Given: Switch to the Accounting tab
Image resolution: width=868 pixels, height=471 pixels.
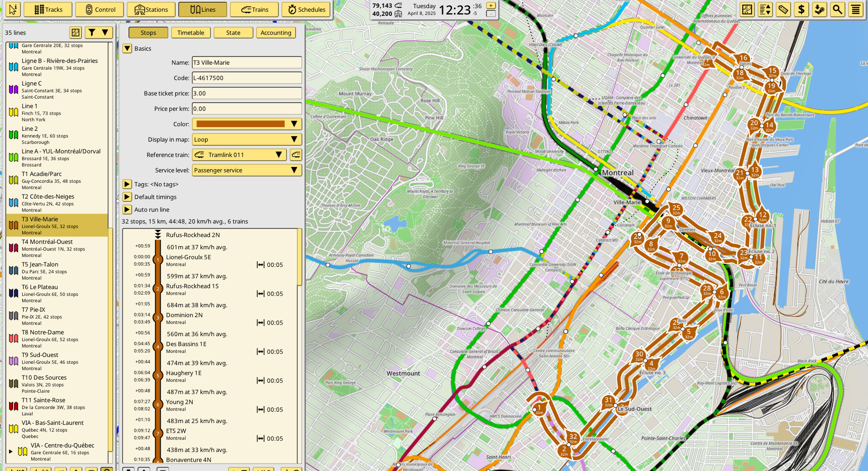Looking at the screenshot, I should [x=276, y=33].
